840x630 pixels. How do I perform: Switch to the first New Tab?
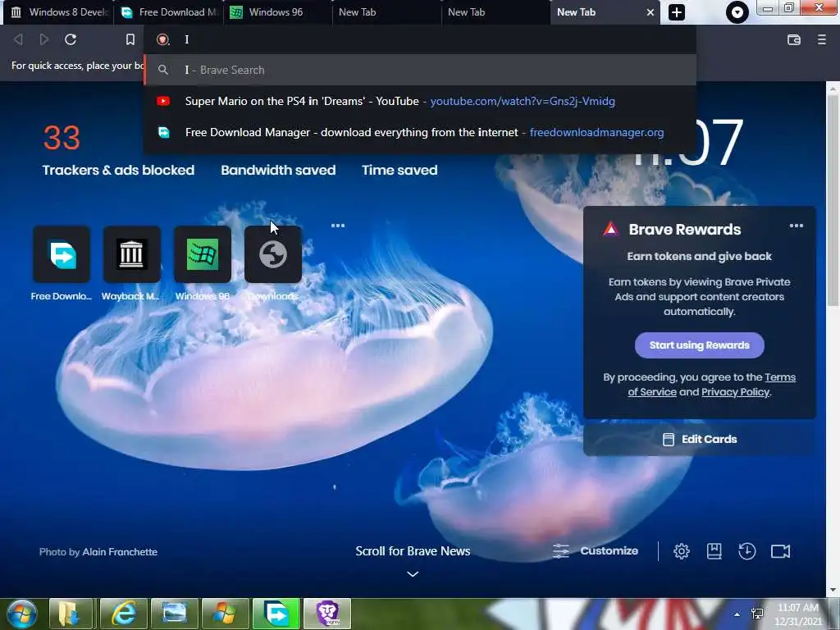387,12
